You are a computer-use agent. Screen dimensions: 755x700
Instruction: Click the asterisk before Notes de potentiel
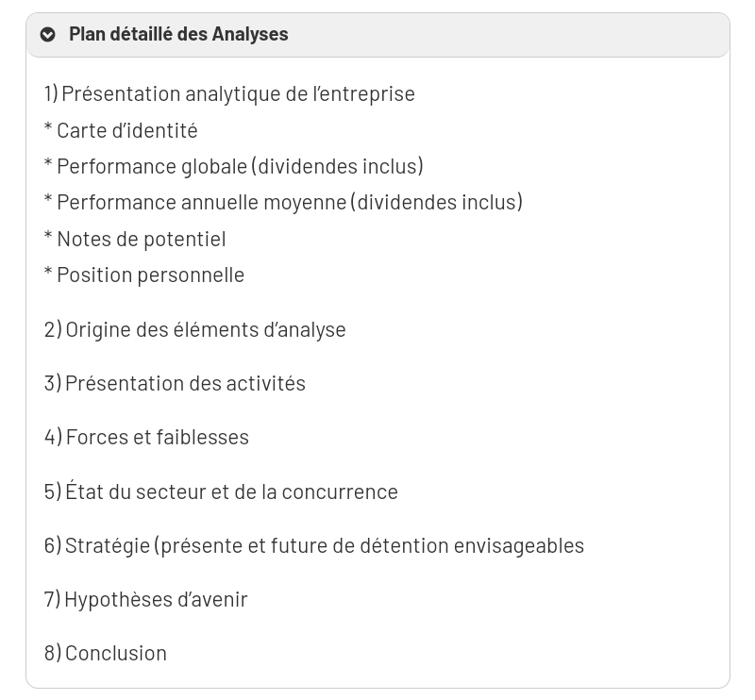48,236
